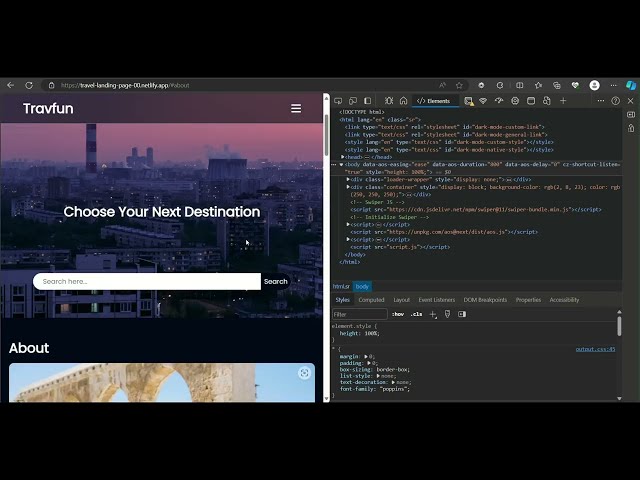Image resolution: width=640 pixels, height=480 pixels.
Task: Expand the padding shorthand property
Action: [369, 363]
